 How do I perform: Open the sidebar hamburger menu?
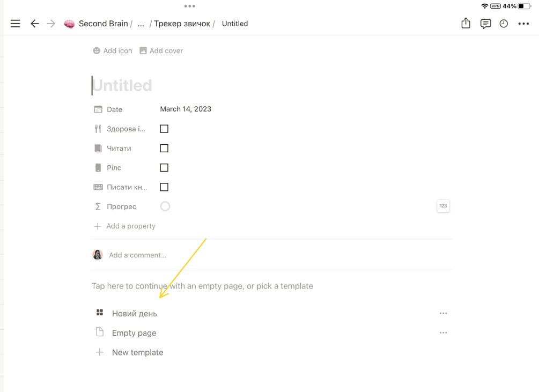coord(16,24)
